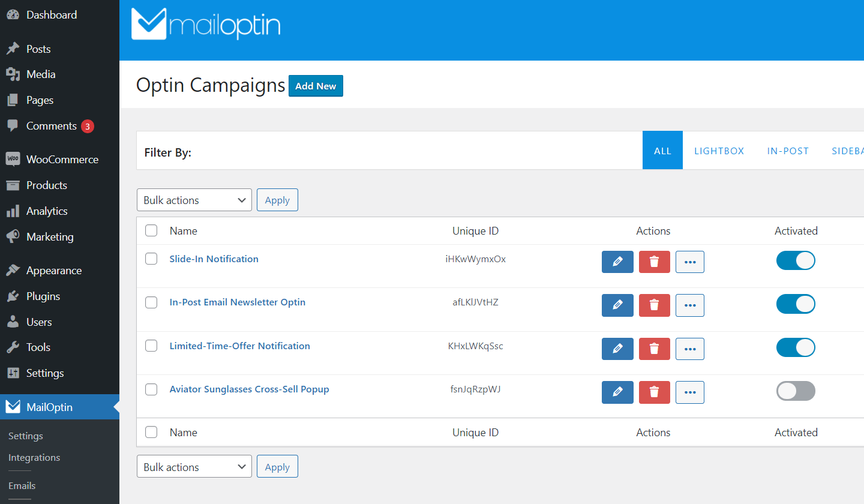
Task: Click the Pages icon in the sidebar
Action: pyautogui.click(x=13, y=100)
